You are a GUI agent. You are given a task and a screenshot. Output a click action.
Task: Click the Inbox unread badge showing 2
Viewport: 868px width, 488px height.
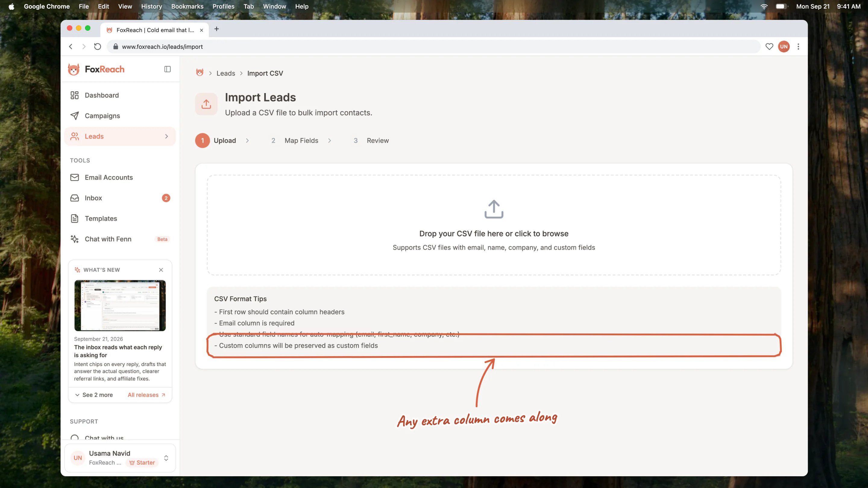166,198
